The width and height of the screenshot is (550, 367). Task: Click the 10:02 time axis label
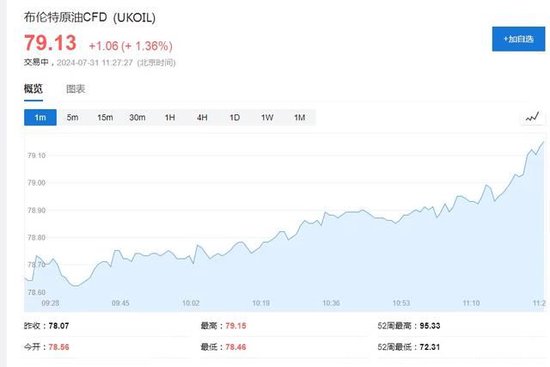pyautogui.click(x=191, y=303)
